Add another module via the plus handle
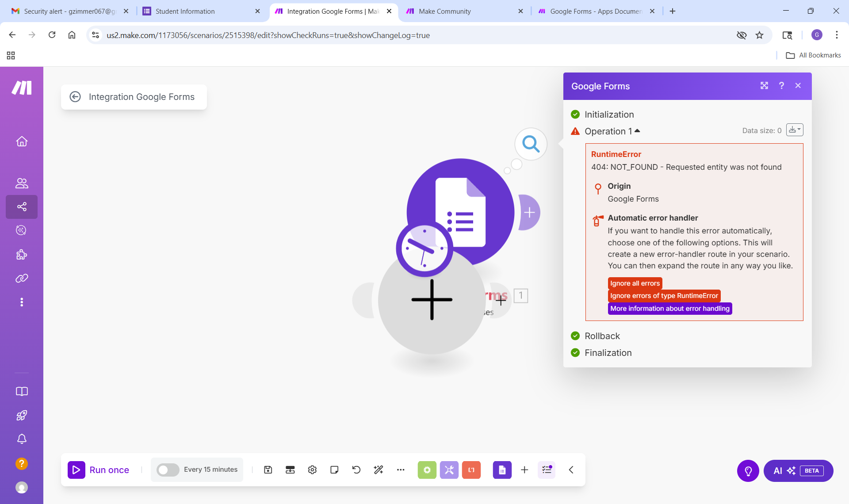This screenshot has width=849, height=504. [529, 213]
